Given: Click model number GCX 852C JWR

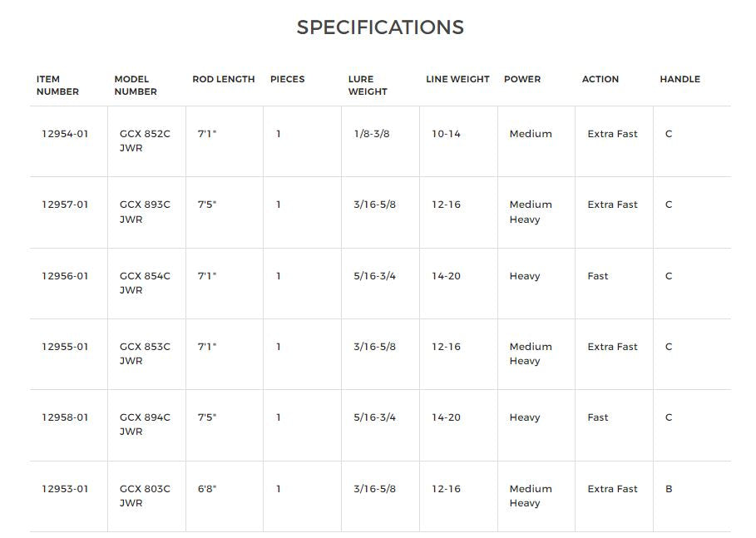Looking at the screenshot, I should [x=145, y=141].
